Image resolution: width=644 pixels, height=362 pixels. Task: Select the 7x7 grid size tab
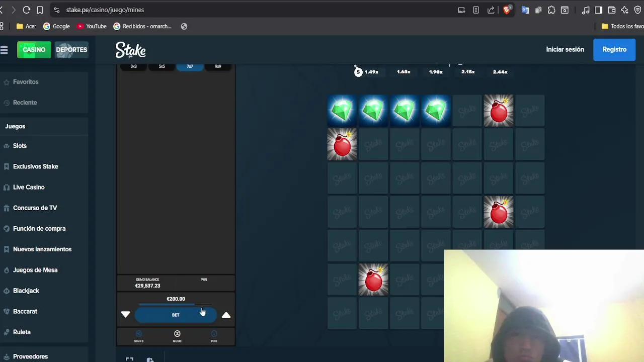tap(190, 66)
